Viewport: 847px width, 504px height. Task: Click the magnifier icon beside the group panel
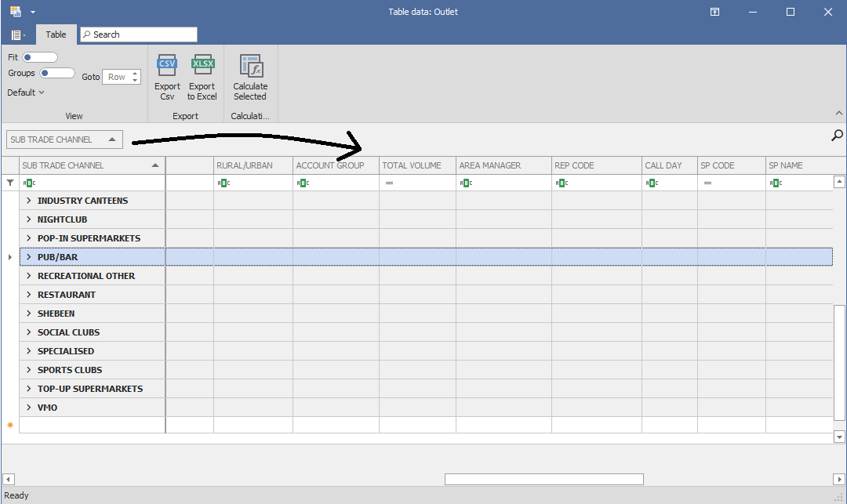837,136
